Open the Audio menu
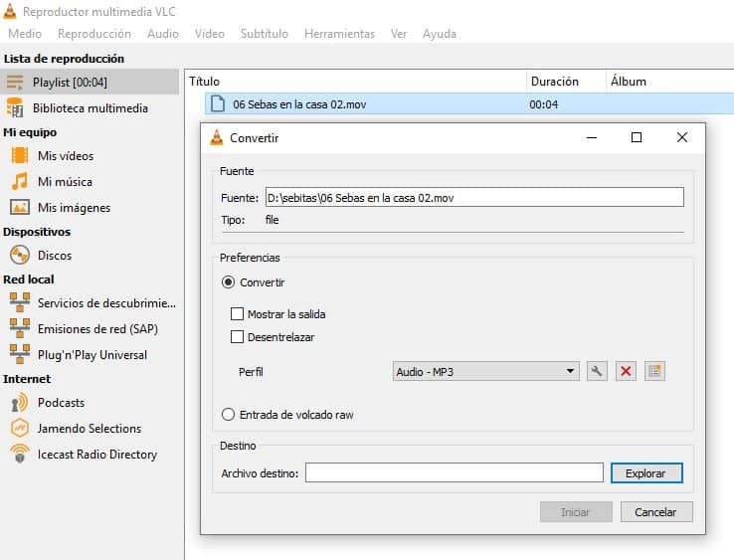 click(163, 34)
